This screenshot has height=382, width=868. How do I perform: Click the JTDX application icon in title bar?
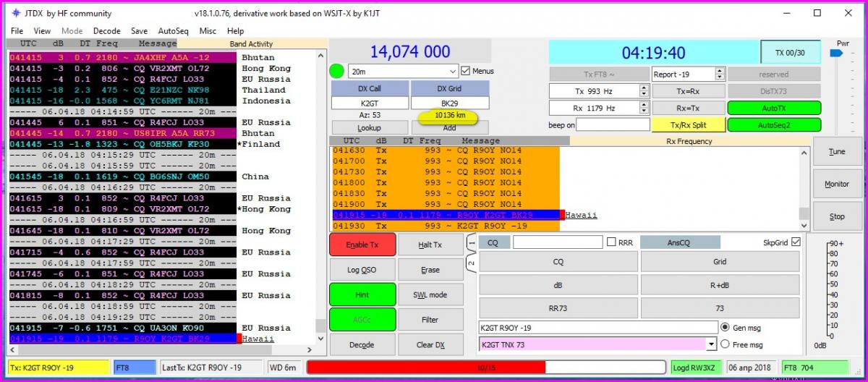pos(15,13)
